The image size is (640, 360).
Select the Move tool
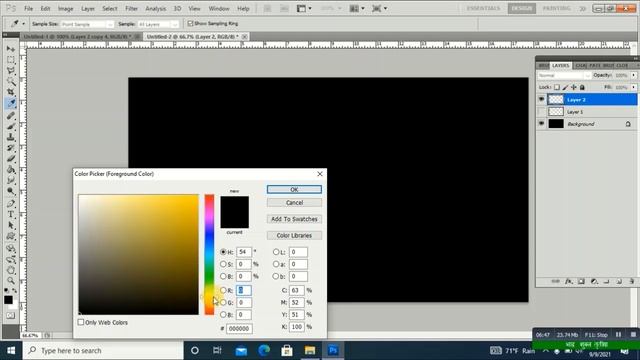(x=11, y=49)
